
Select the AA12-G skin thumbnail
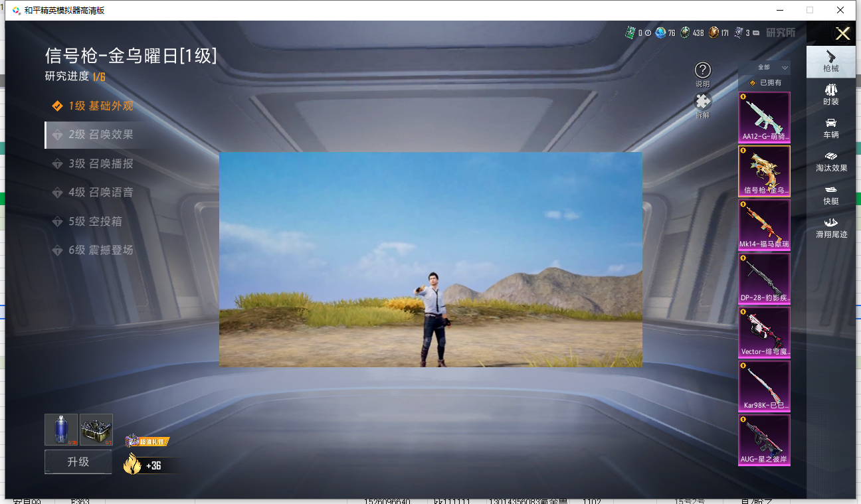pyautogui.click(x=765, y=117)
